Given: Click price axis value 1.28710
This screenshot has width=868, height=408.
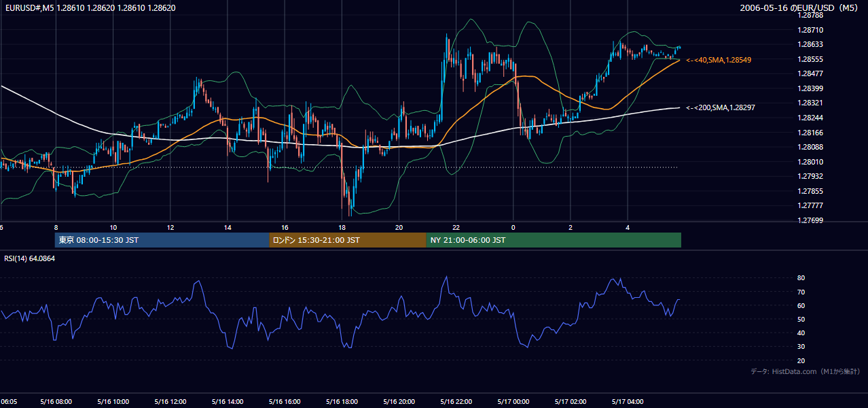Looking at the screenshot, I should (810, 30).
